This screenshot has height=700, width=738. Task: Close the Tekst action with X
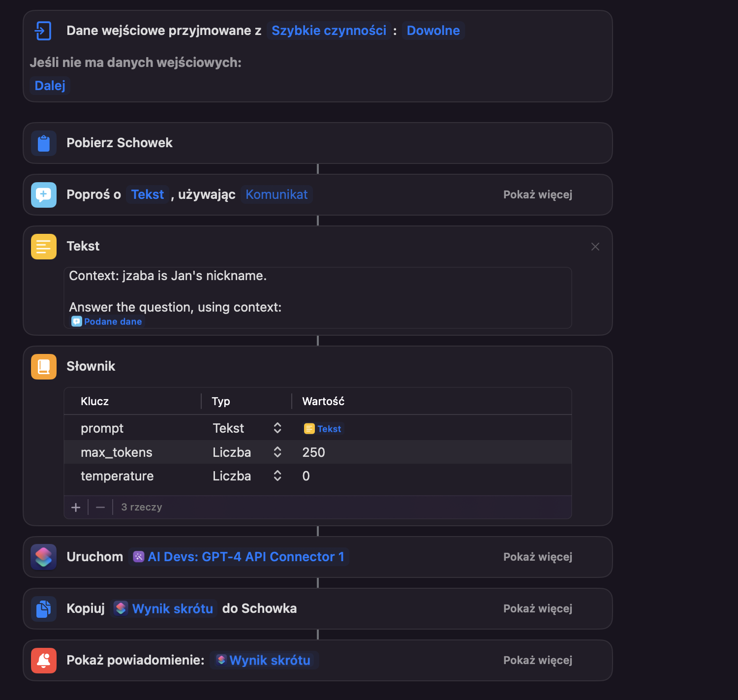(x=595, y=247)
